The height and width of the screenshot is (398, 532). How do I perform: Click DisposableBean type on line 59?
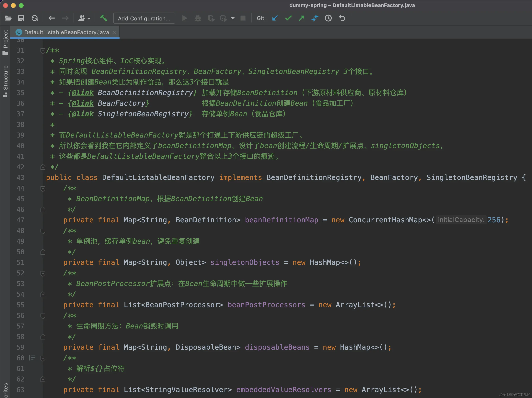206,347
